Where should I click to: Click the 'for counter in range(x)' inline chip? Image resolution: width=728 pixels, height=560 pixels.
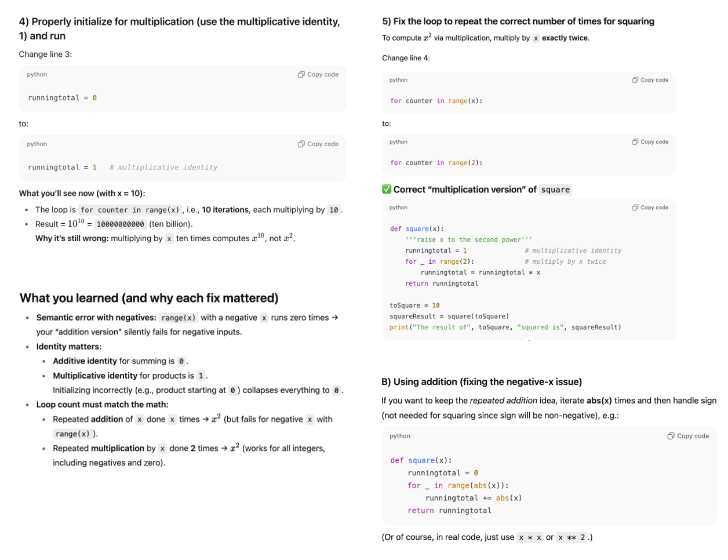point(130,210)
